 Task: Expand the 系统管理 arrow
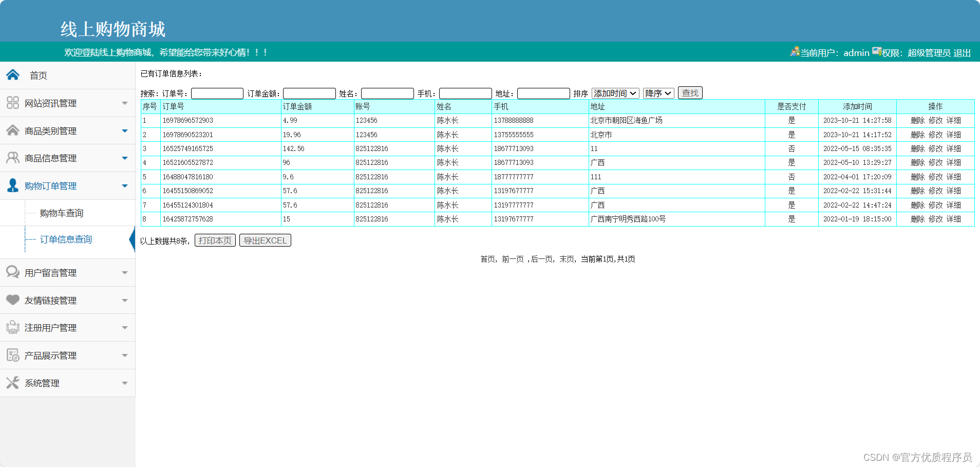(x=125, y=383)
